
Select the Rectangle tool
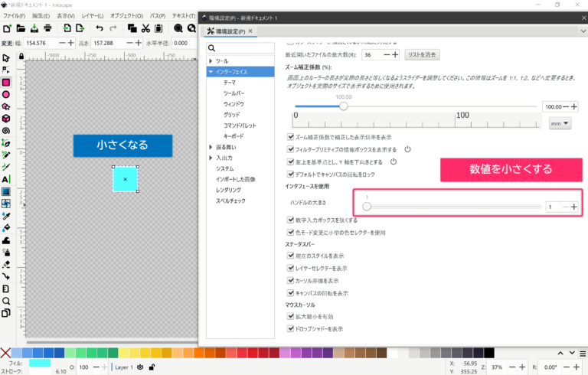click(6, 83)
